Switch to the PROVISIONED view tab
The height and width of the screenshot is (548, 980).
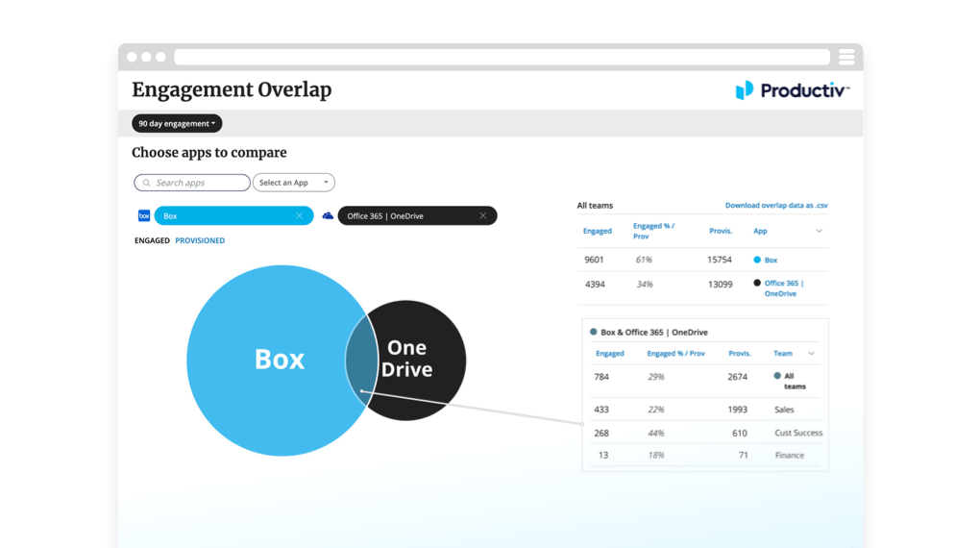tap(200, 240)
